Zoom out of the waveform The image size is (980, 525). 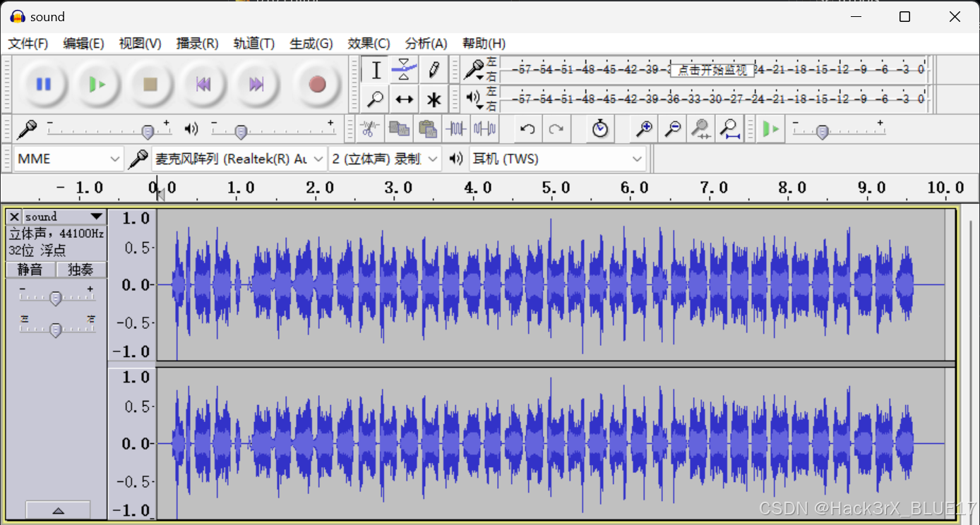pos(673,129)
